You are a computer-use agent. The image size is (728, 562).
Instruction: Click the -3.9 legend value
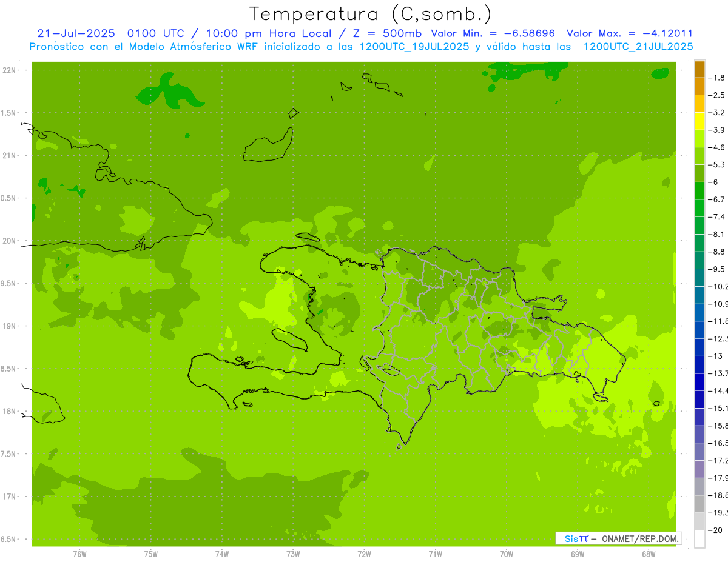[718, 130]
